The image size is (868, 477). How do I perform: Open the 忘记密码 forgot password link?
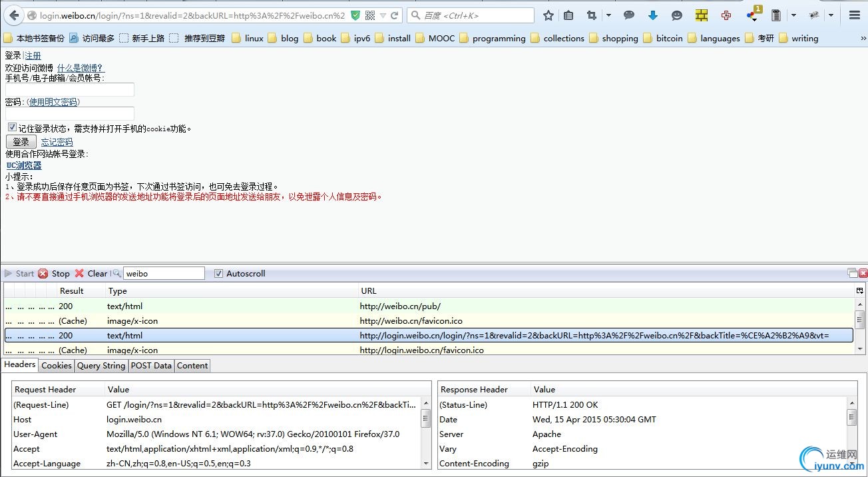[57, 142]
